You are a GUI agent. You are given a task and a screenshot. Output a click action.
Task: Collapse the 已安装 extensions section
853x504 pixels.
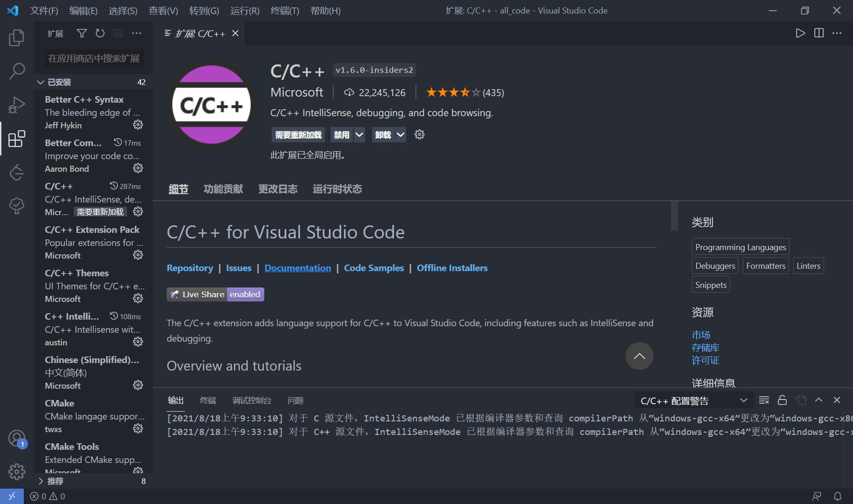41,82
